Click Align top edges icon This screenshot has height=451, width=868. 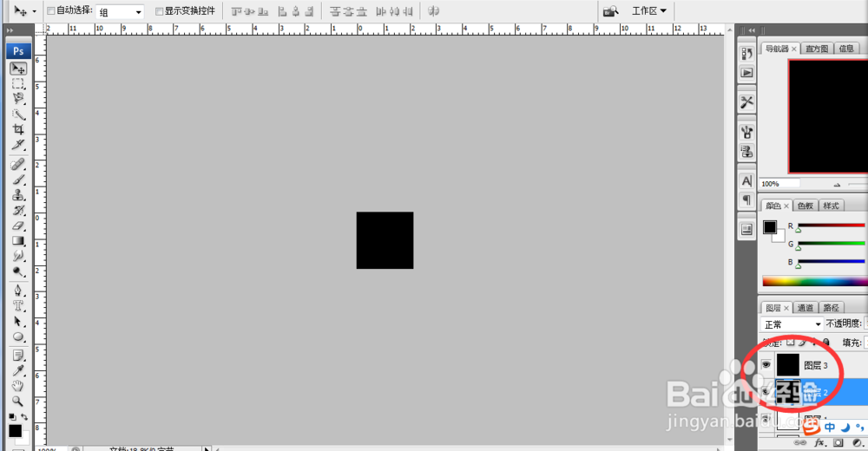pos(236,11)
